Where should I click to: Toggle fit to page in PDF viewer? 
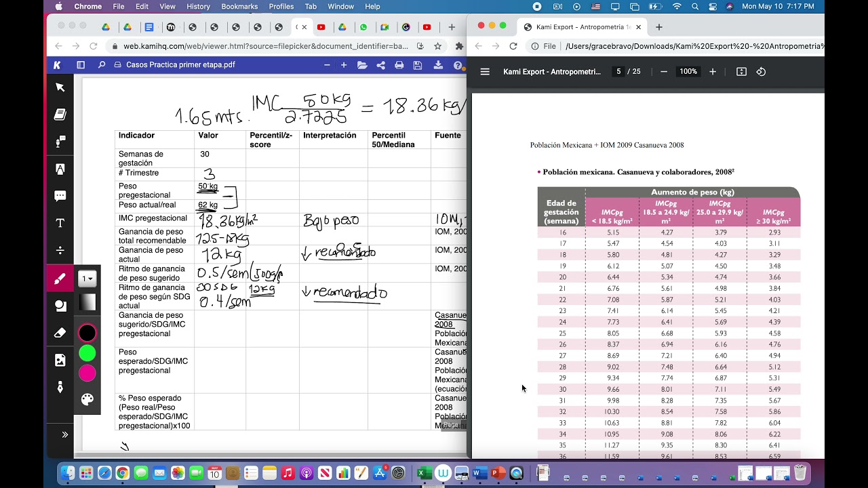coord(741,71)
